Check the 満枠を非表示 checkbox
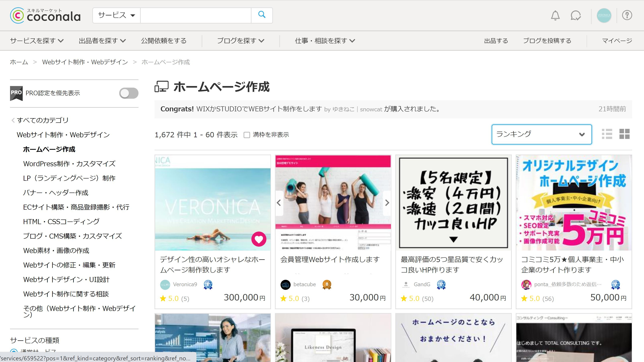644x362 pixels. [x=247, y=135]
